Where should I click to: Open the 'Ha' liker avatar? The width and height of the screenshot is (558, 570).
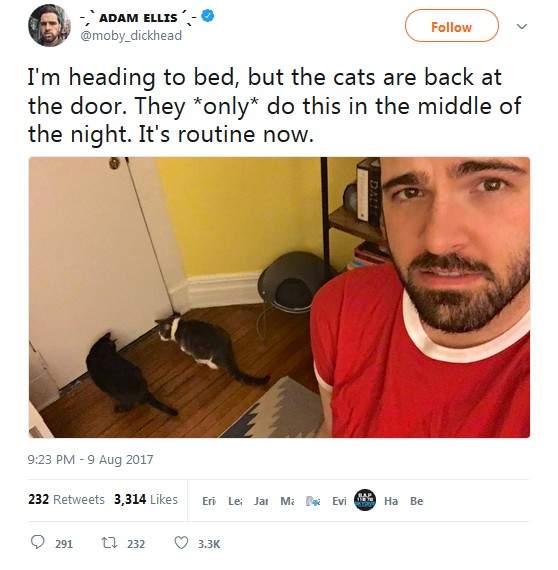pos(391,501)
